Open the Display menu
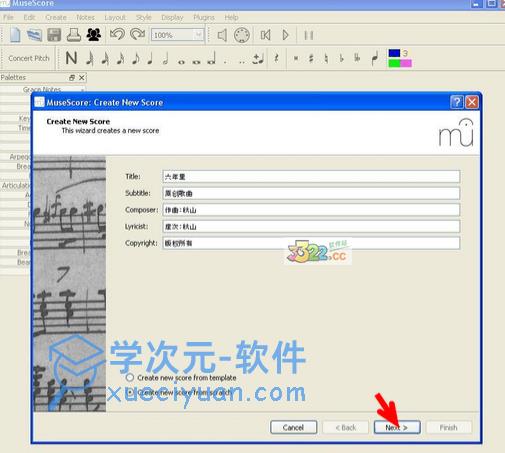505x453 pixels. pos(172,17)
